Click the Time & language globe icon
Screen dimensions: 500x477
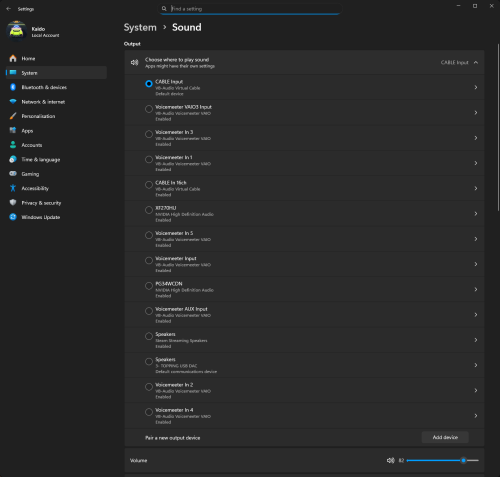[13, 159]
